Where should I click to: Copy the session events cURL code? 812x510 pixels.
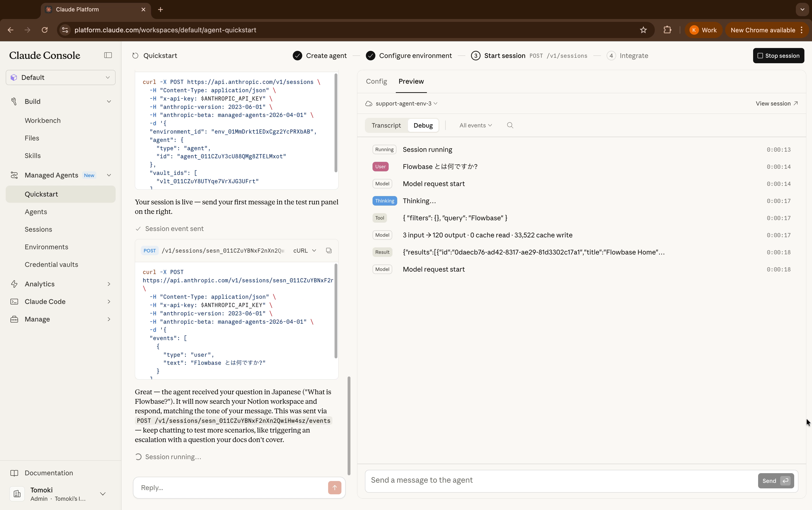[329, 251]
